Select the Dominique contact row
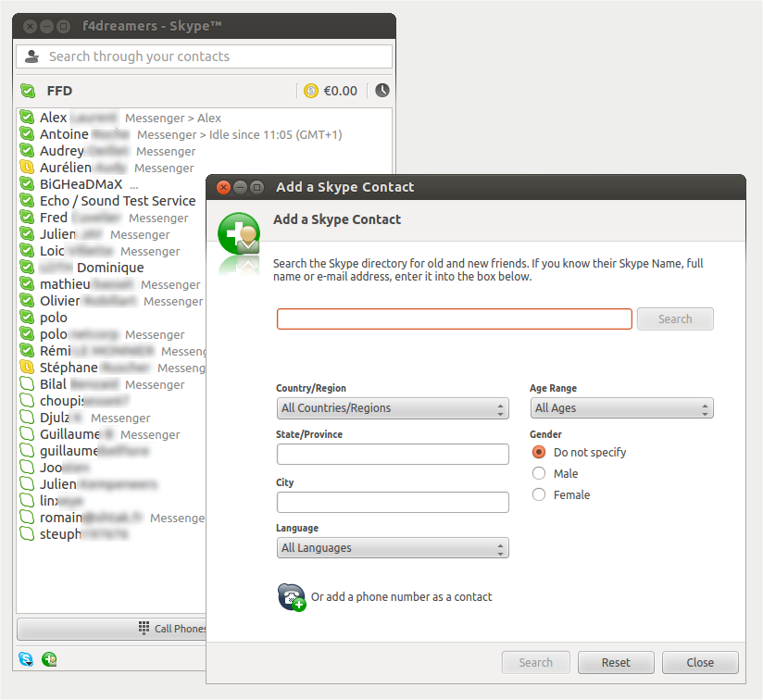 tap(112, 268)
